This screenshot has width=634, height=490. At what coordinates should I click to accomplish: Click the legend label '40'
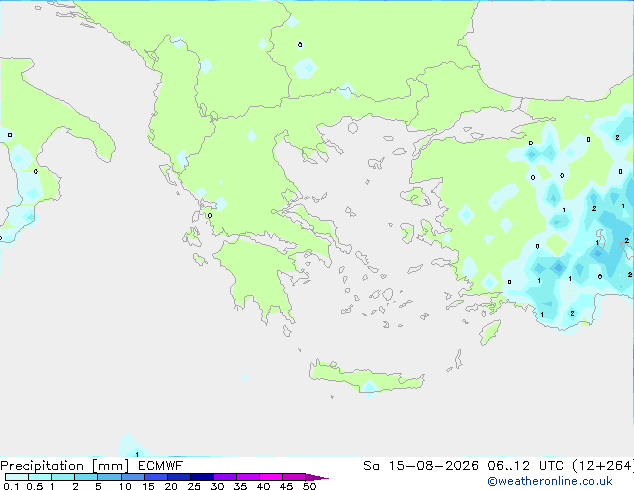click(x=263, y=486)
